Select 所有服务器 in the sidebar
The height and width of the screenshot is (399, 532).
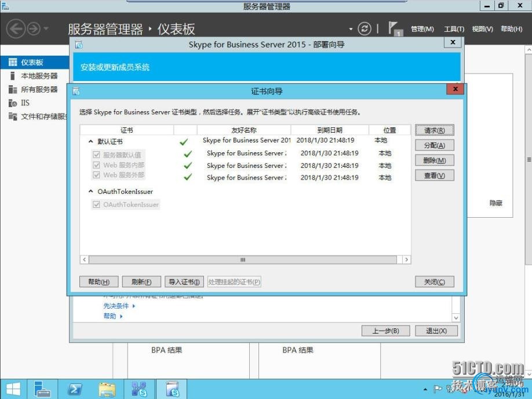34,90
